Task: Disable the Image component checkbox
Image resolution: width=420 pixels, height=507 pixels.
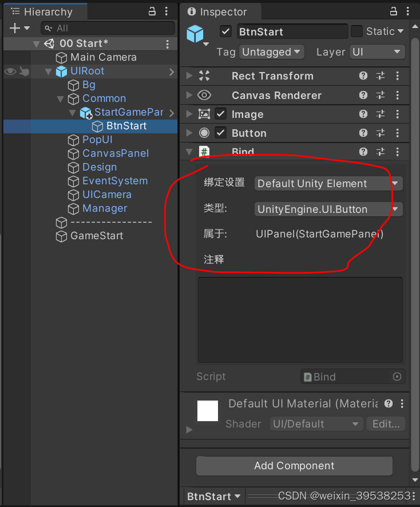Action: tap(220, 114)
